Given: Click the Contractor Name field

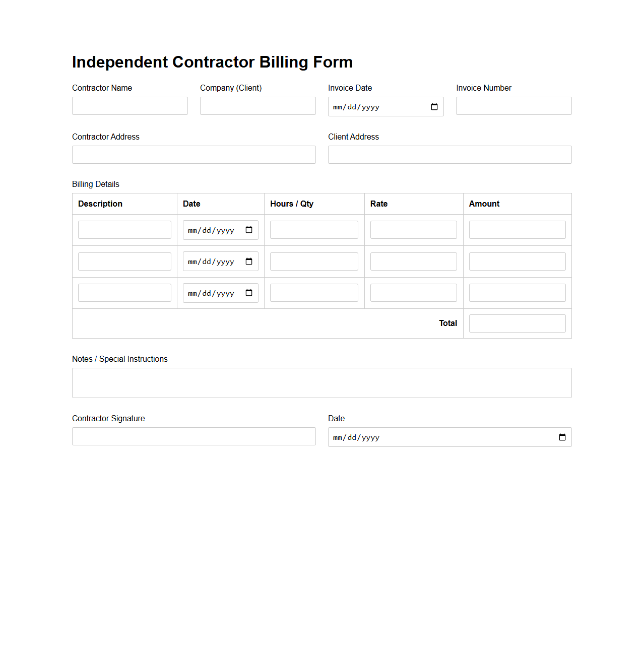Looking at the screenshot, I should pyautogui.click(x=130, y=106).
